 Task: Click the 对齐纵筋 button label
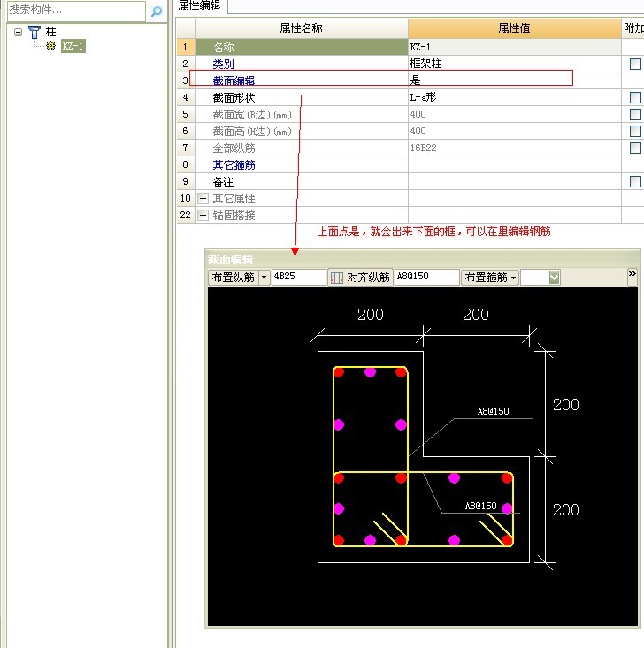(x=368, y=278)
